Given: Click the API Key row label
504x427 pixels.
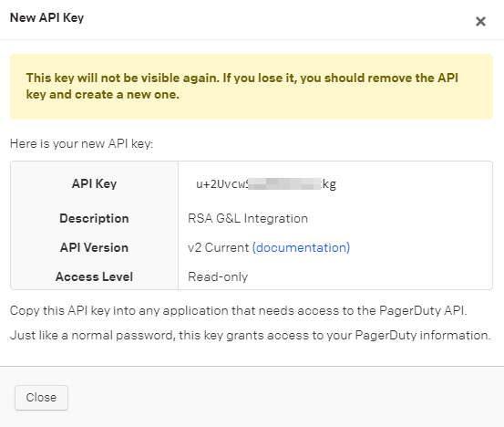Looking at the screenshot, I should point(94,183).
